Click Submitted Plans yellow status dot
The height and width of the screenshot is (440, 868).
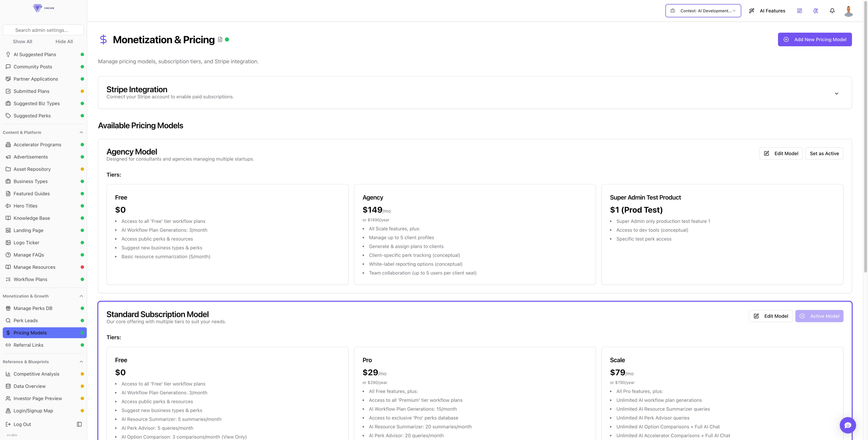[82, 91]
